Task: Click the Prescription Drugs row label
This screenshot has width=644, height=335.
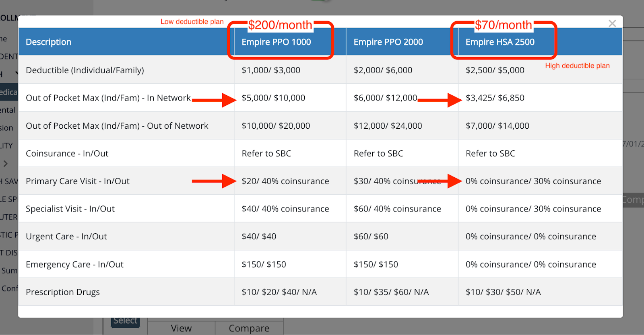Action: (63, 292)
